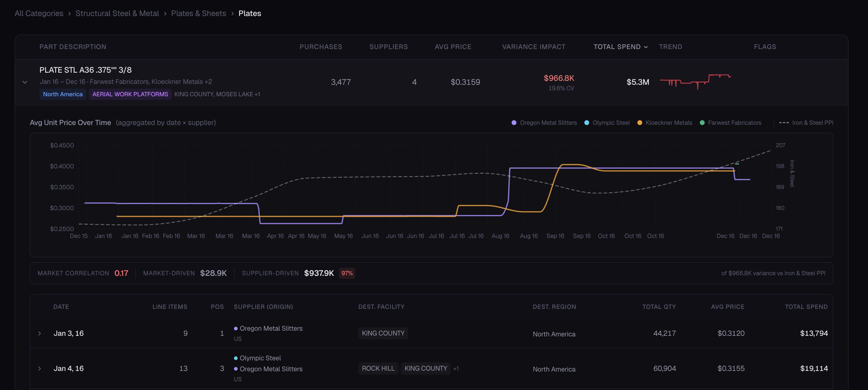
Task: Collapse the PLATE STL A36 part row
Action: (25, 82)
